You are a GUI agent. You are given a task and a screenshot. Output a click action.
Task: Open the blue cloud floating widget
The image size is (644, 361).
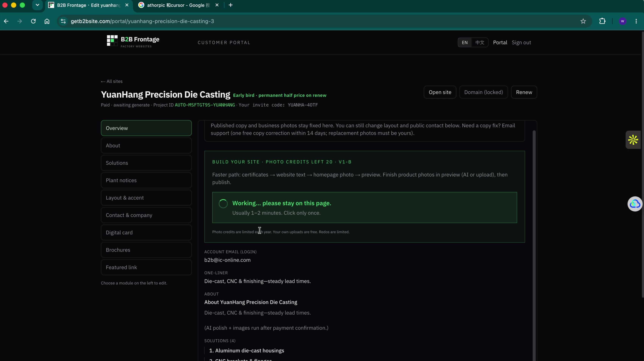tap(635, 204)
